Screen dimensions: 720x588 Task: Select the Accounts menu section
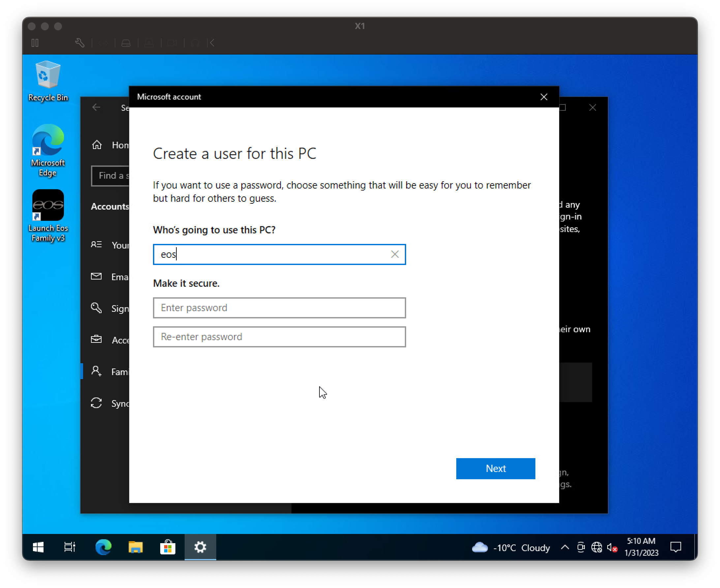(x=111, y=206)
